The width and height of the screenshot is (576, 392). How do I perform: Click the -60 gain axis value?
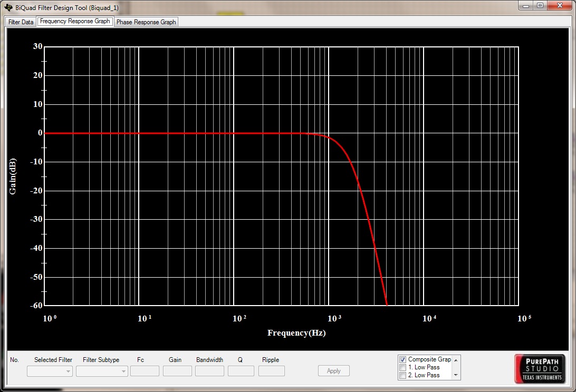(36, 305)
